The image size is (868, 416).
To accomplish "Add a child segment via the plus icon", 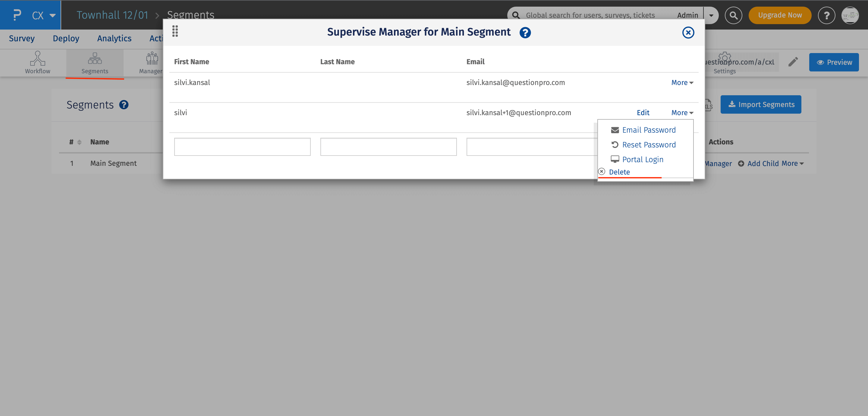I will (741, 163).
